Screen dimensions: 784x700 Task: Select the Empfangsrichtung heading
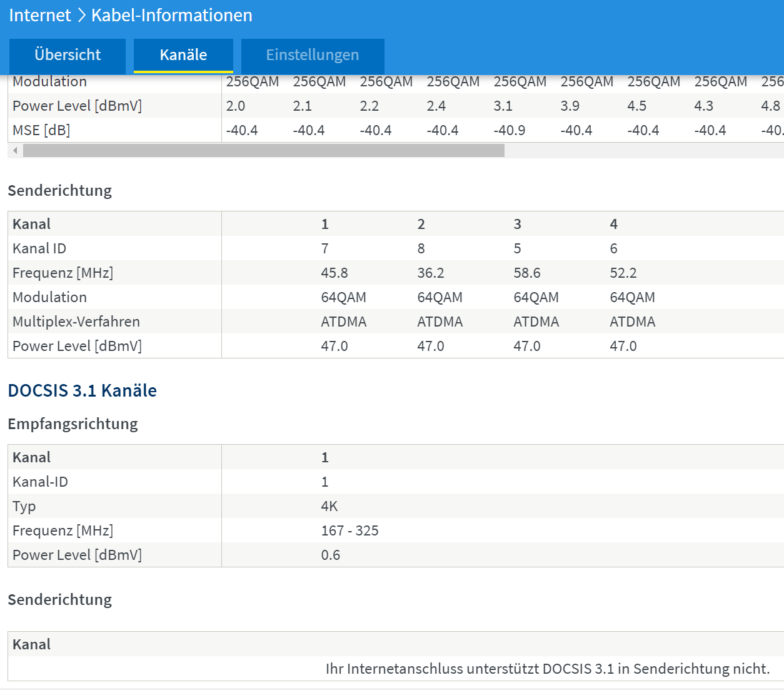(73, 424)
